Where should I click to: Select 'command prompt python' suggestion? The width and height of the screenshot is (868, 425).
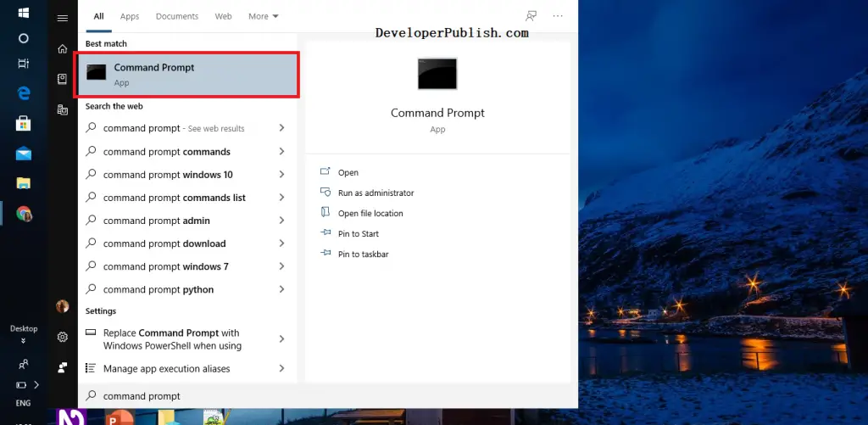(x=186, y=289)
